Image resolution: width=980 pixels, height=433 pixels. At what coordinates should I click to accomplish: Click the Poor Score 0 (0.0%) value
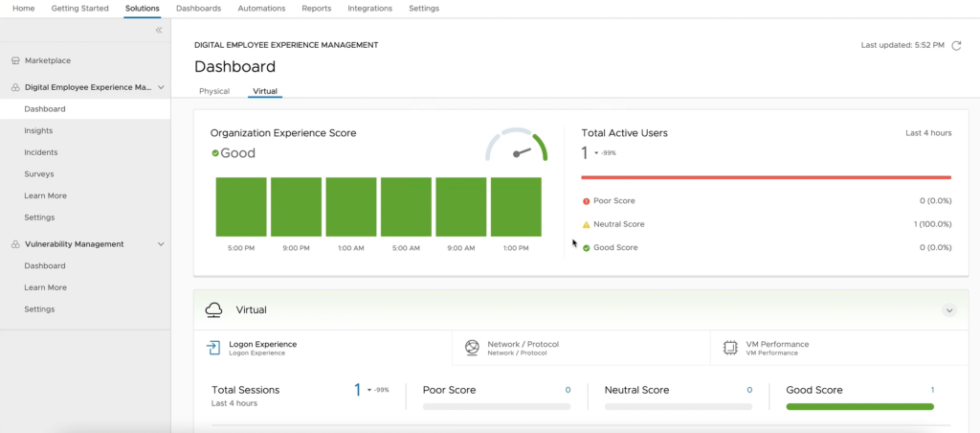click(936, 201)
